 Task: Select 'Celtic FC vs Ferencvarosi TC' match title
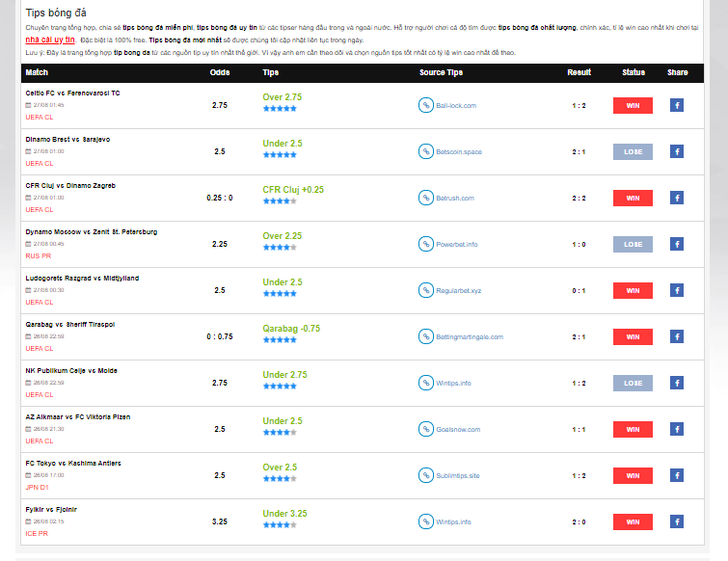(x=72, y=93)
